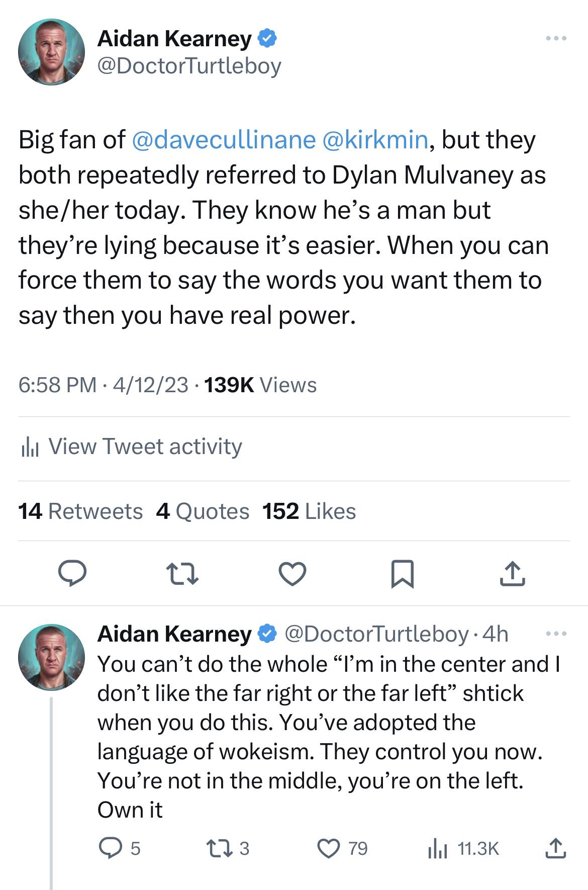This screenshot has height=890, width=588.
Task: Tap the blue verified badge beside Aidan Kearney
Action: click(x=267, y=39)
